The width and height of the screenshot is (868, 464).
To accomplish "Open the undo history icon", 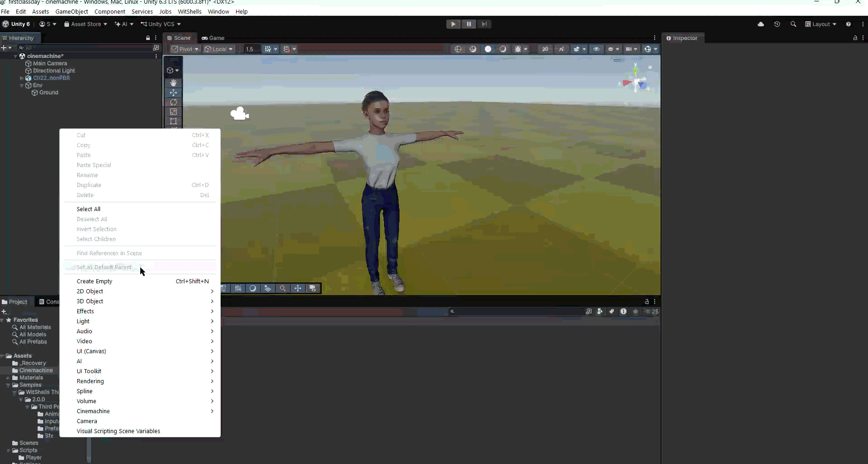I will pos(777,24).
